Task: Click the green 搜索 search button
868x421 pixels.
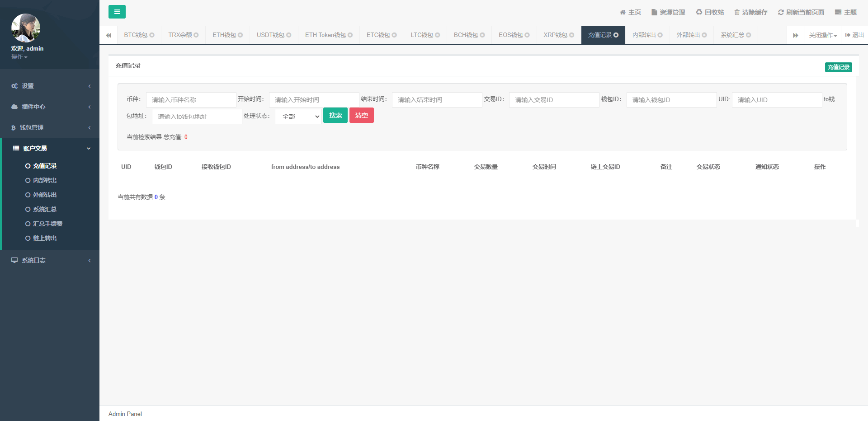Action: (335, 116)
